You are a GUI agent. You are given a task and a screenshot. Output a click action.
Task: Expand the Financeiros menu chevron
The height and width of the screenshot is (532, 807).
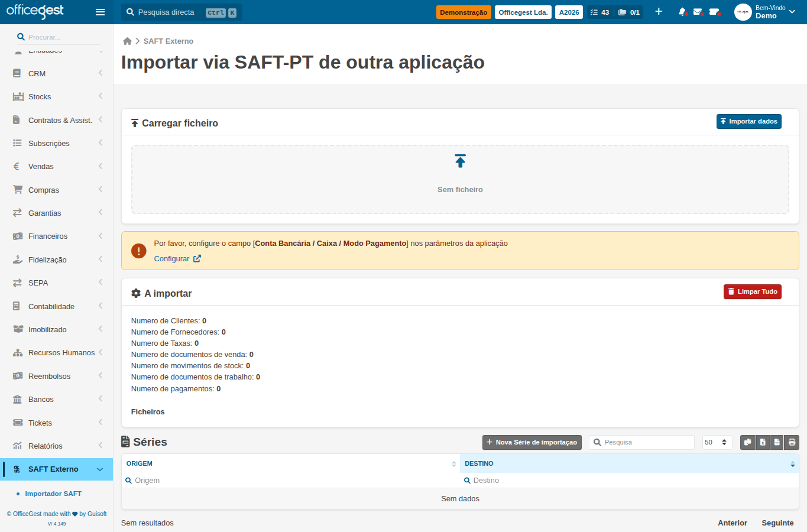(101, 235)
